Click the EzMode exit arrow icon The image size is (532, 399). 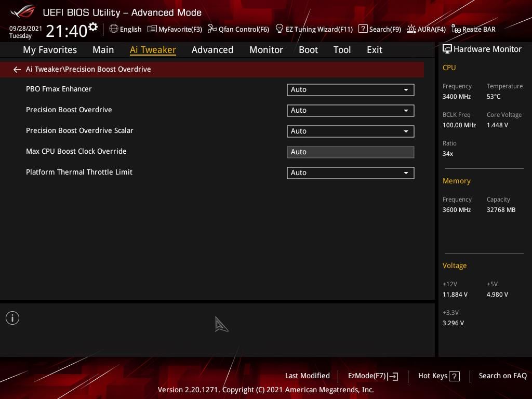[393, 376]
